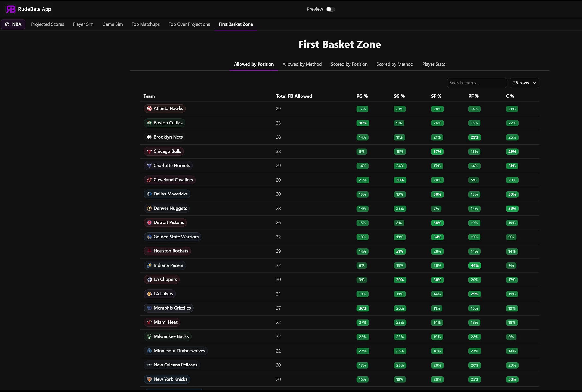Viewport: 582px width, 392px height.
Task: Click Houston Rockets' 31% SG badge
Action: pyautogui.click(x=400, y=251)
